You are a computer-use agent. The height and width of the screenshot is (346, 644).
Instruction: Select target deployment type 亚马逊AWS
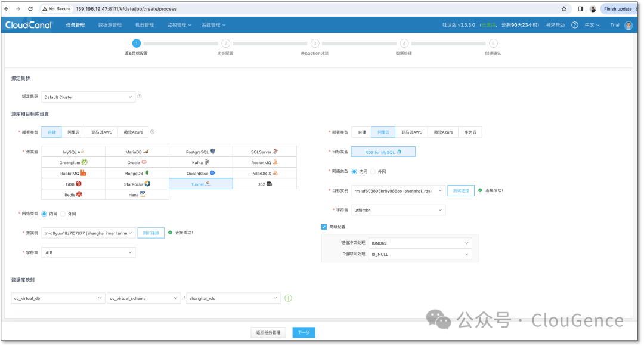pyautogui.click(x=411, y=132)
